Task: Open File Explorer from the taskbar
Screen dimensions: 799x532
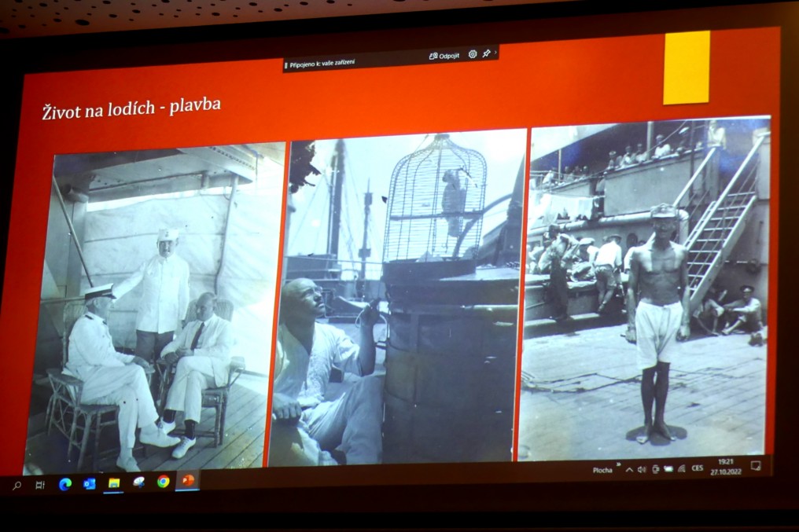Action: click(113, 482)
